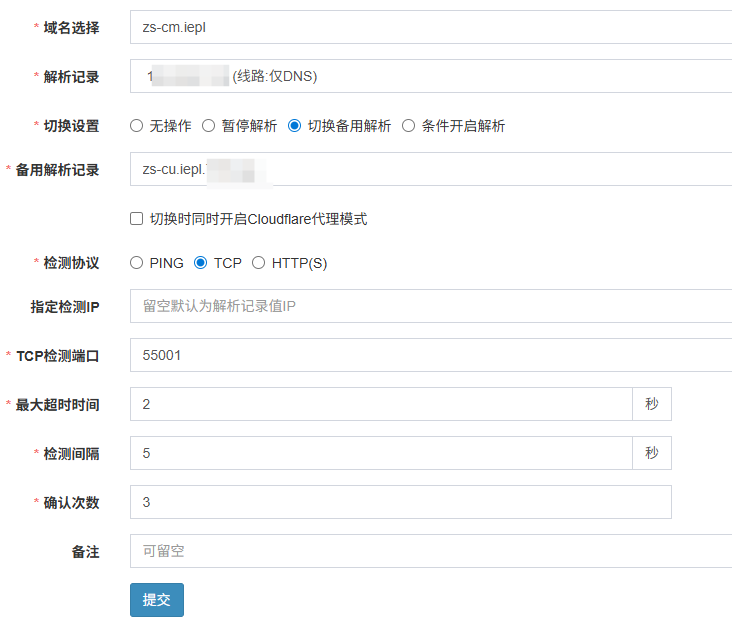Image resolution: width=732 pixels, height=634 pixels.
Task: Click the 秒 unit beside 检测间隔
Action: point(652,453)
